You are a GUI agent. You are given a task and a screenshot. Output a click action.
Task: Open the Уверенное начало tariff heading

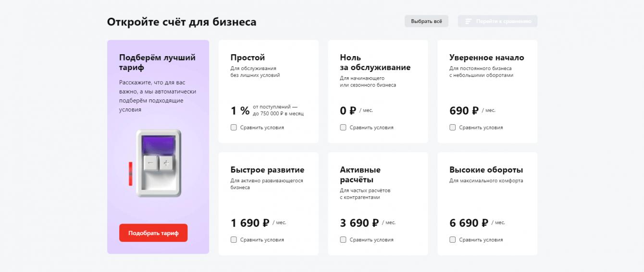pos(486,58)
